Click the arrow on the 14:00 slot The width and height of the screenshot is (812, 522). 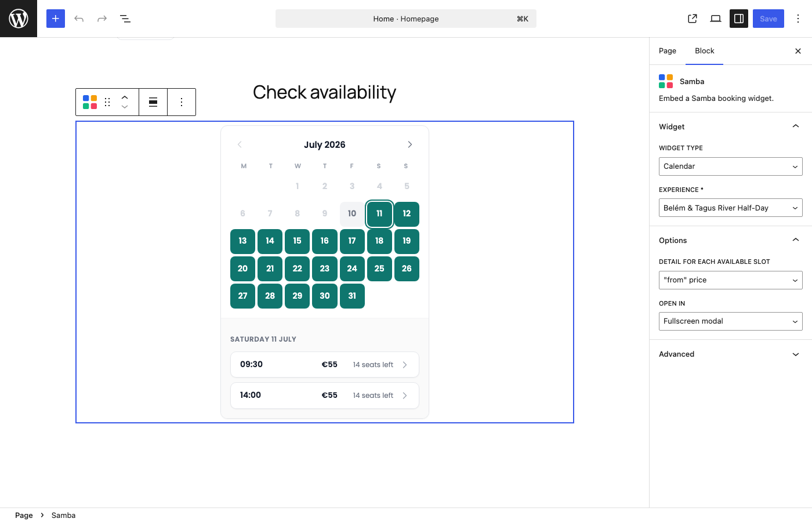(405, 396)
